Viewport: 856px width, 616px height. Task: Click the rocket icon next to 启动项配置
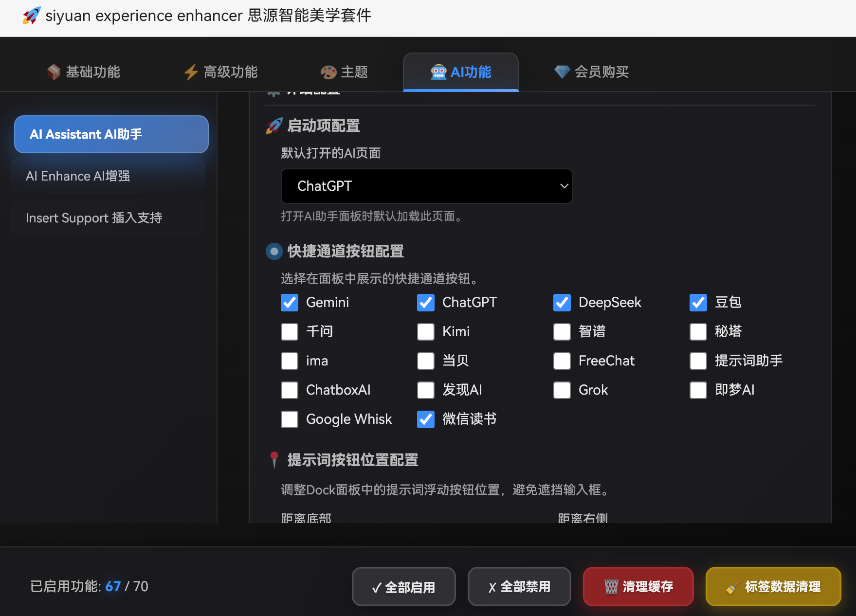pyautogui.click(x=274, y=126)
